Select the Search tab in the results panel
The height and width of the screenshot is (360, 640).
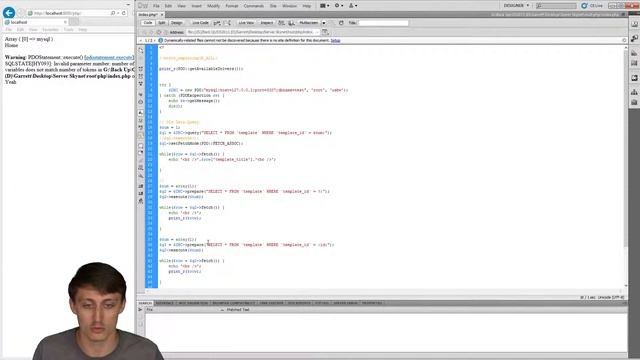145,303
